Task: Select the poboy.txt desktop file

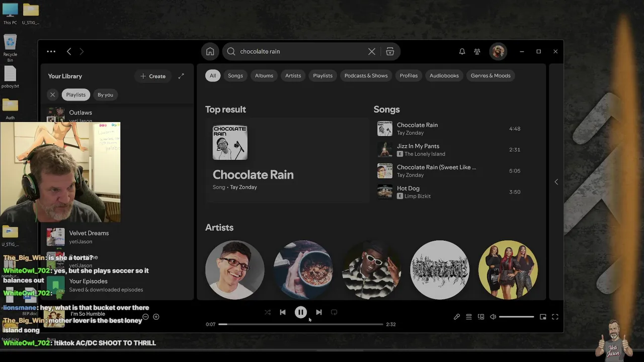Action: pos(10,77)
